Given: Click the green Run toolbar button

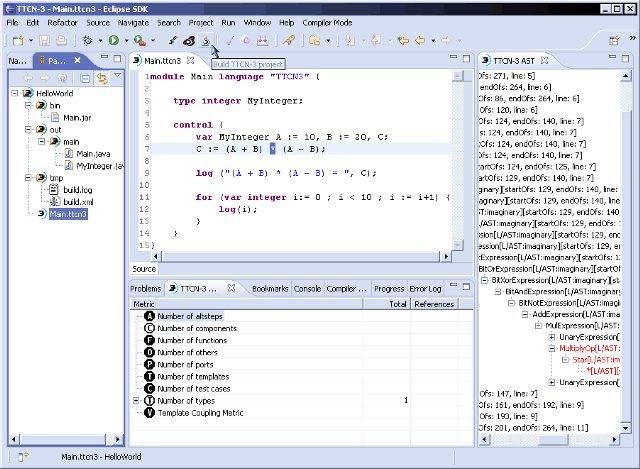Looking at the screenshot, I should point(113,40).
